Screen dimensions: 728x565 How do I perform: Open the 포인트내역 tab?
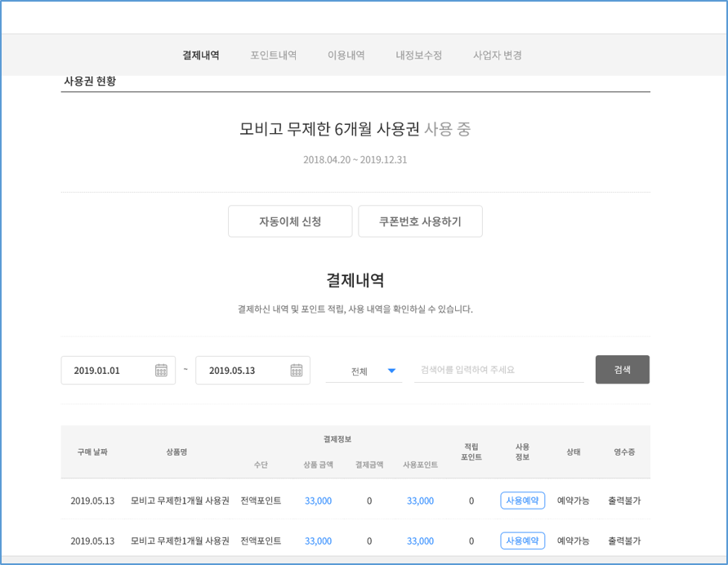pos(274,56)
